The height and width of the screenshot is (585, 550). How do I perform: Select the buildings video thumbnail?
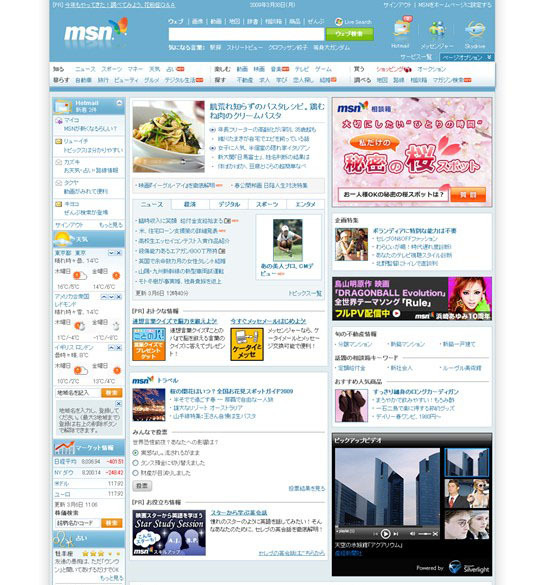pyautogui.click(x=466, y=462)
